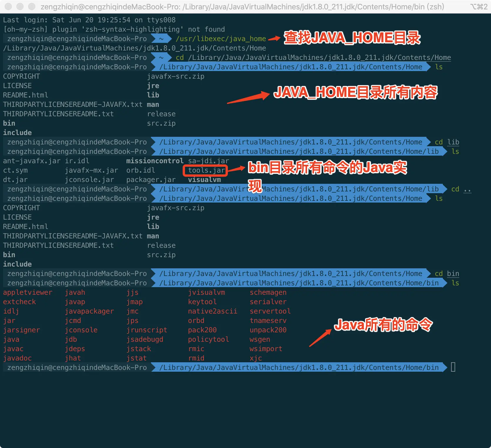Viewport: 491px width, 448px height.
Task: Click visualvm in the lib listing
Action: (204, 180)
